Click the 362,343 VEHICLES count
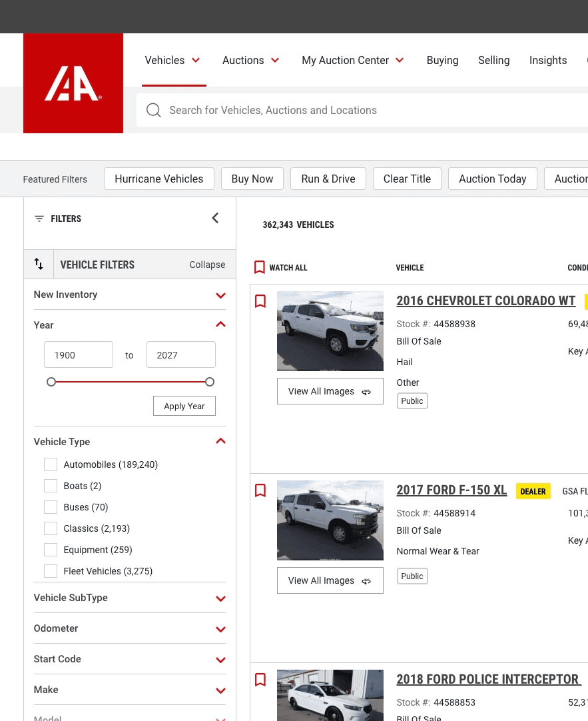 [x=298, y=225]
